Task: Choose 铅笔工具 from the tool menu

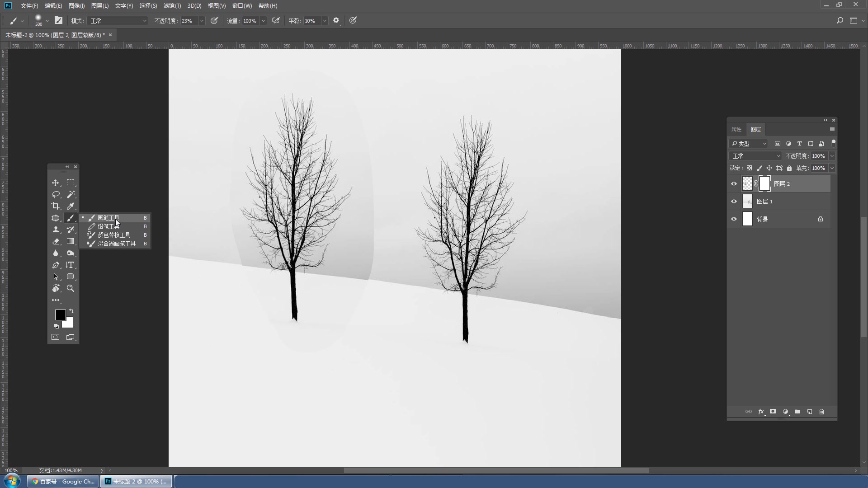Action: pyautogui.click(x=107, y=226)
